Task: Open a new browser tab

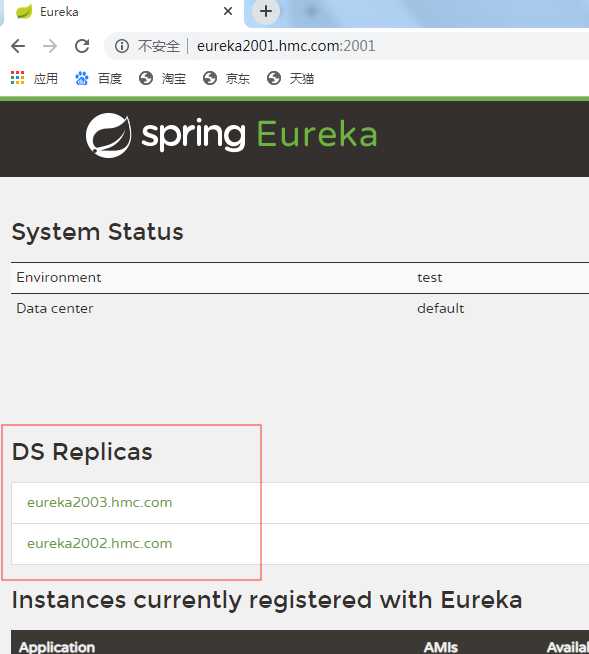Action: pyautogui.click(x=266, y=11)
